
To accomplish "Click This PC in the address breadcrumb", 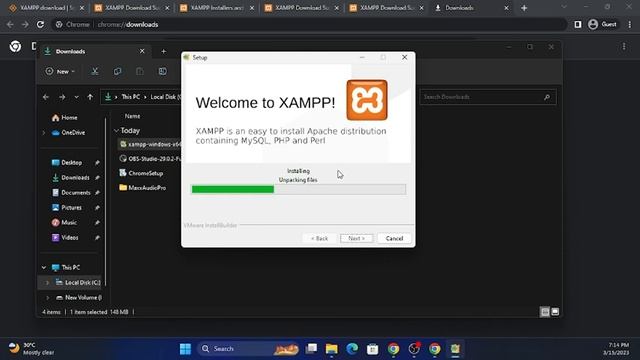I will 131,97.
